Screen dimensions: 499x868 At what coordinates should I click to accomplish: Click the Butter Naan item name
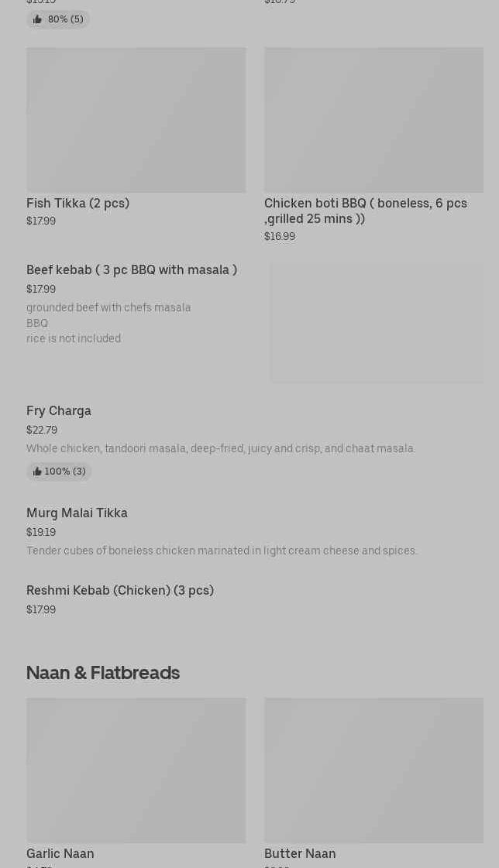click(x=300, y=853)
